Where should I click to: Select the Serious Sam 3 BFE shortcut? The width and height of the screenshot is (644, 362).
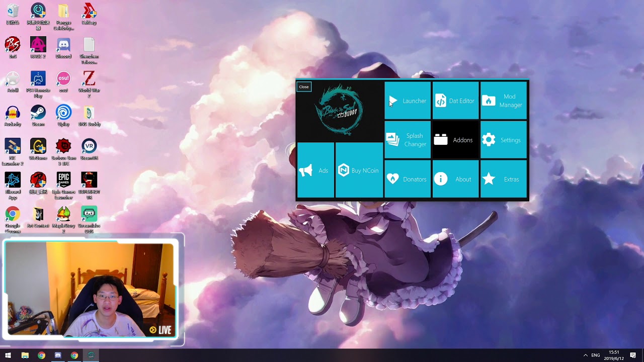63,152
